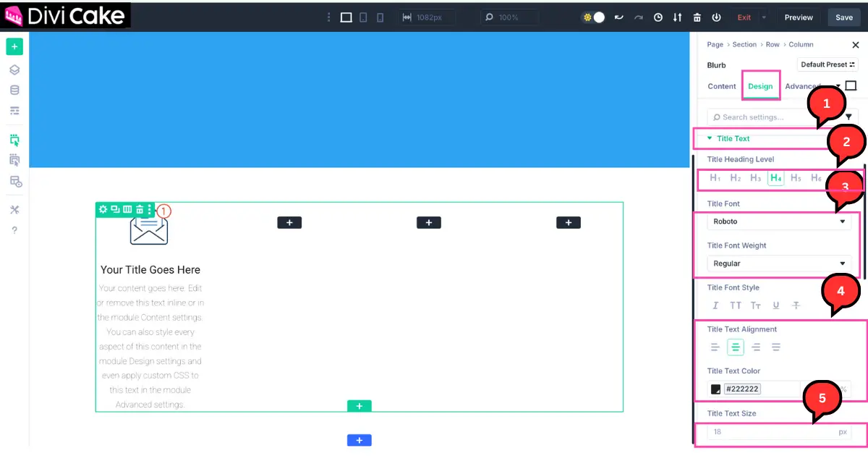Click Column in the breadcrumb
This screenshot has width=868, height=456.
click(x=801, y=44)
